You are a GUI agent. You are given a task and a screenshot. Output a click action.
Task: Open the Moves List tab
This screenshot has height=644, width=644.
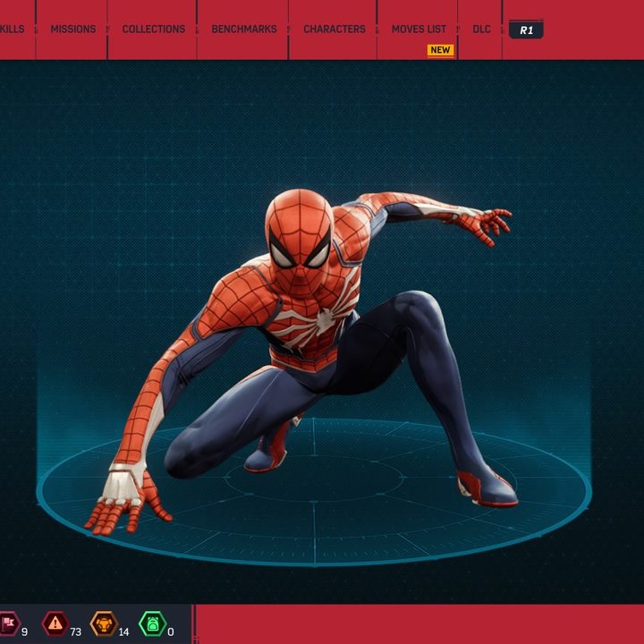point(419,30)
